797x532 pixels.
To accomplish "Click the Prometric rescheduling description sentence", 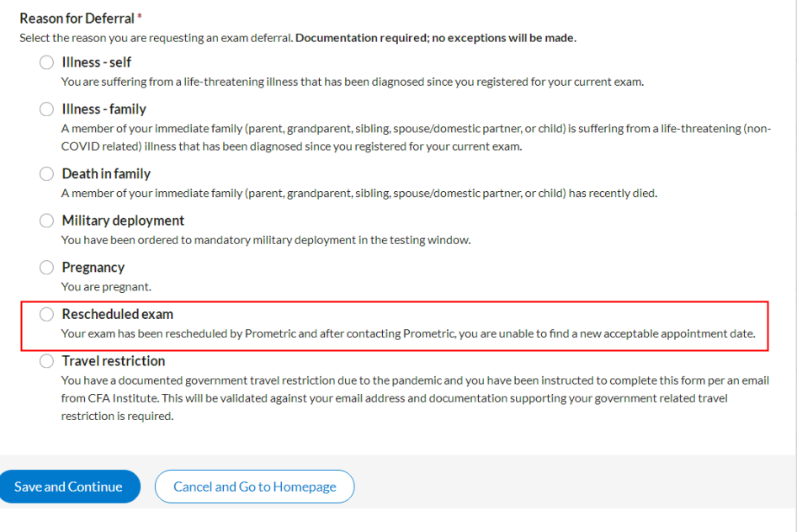I will 408,333.
